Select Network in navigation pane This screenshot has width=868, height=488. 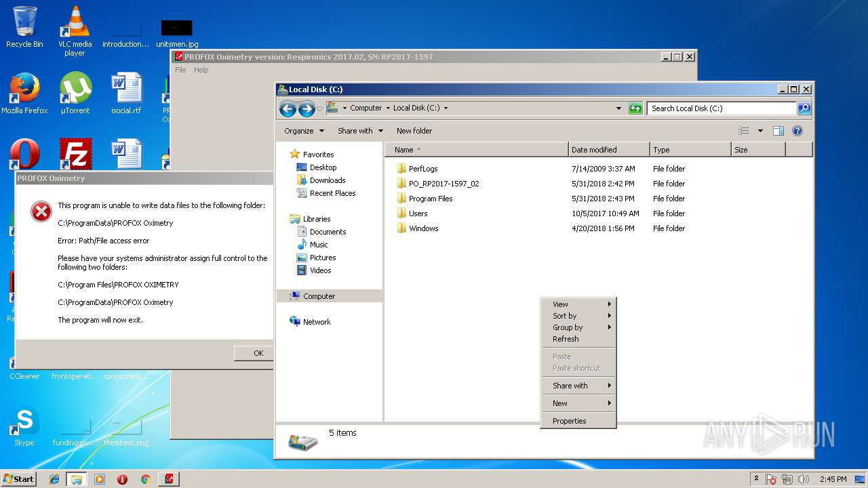[317, 322]
